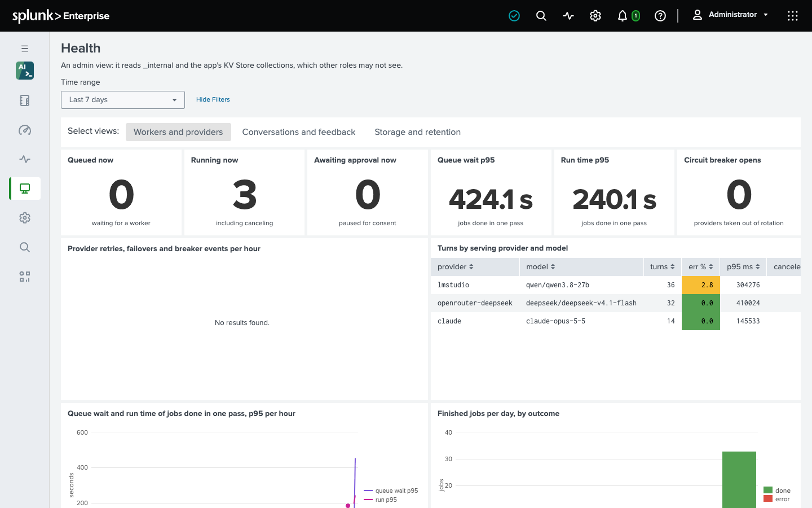
Task: Toggle the error legend swatch
Action: coord(768,499)
